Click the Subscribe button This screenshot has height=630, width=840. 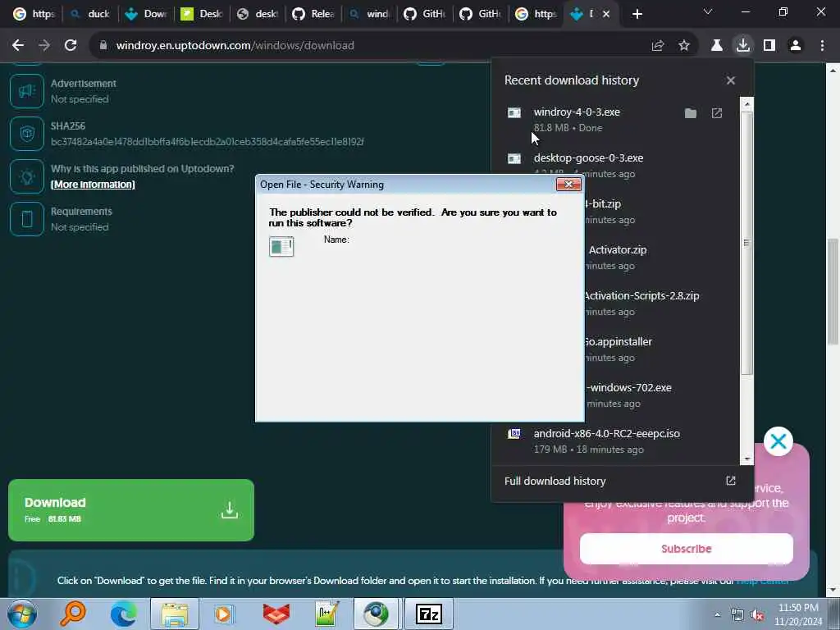tap(687, 549)
